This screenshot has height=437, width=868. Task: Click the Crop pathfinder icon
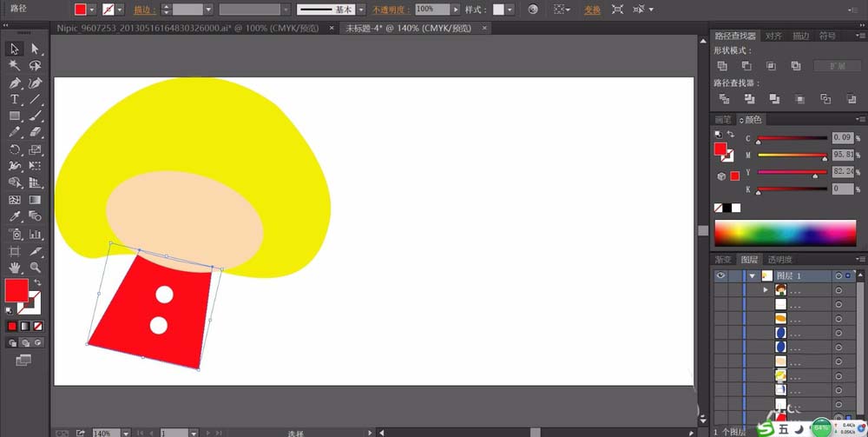pos(800,98)
